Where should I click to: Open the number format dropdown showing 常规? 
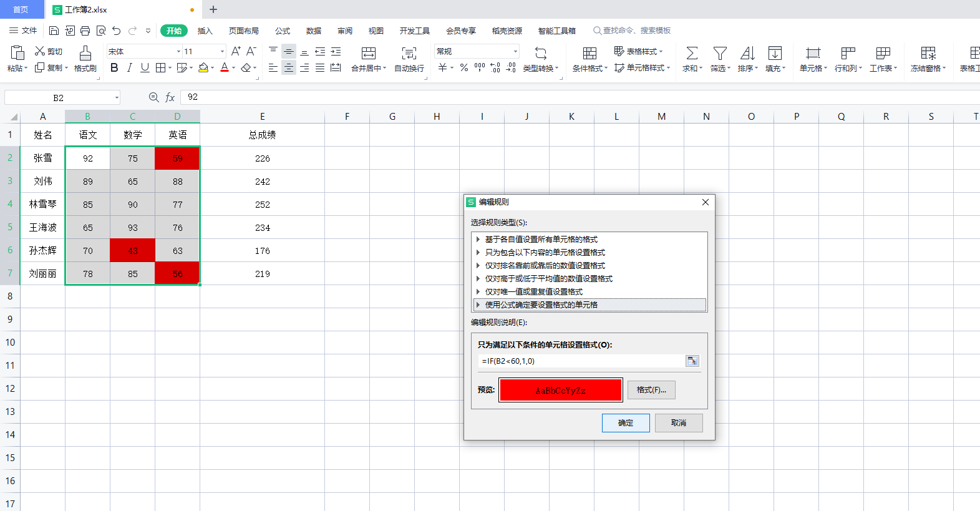point(515,52)
